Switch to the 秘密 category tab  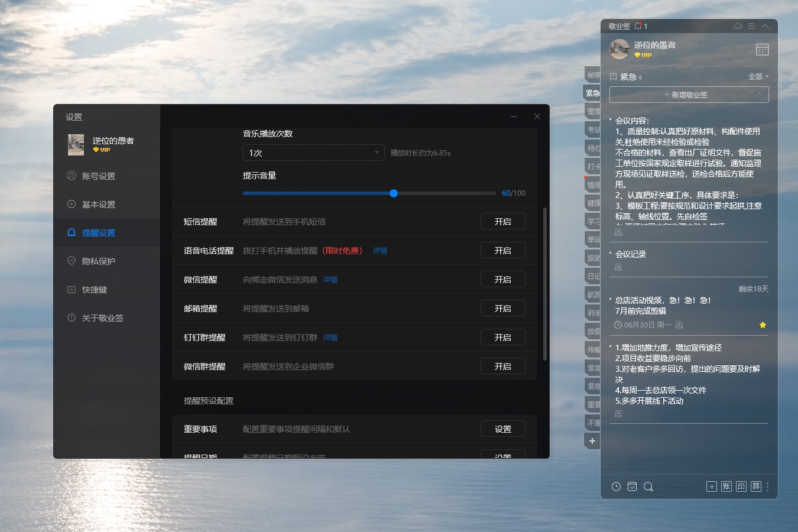click(x=592, y=74)
